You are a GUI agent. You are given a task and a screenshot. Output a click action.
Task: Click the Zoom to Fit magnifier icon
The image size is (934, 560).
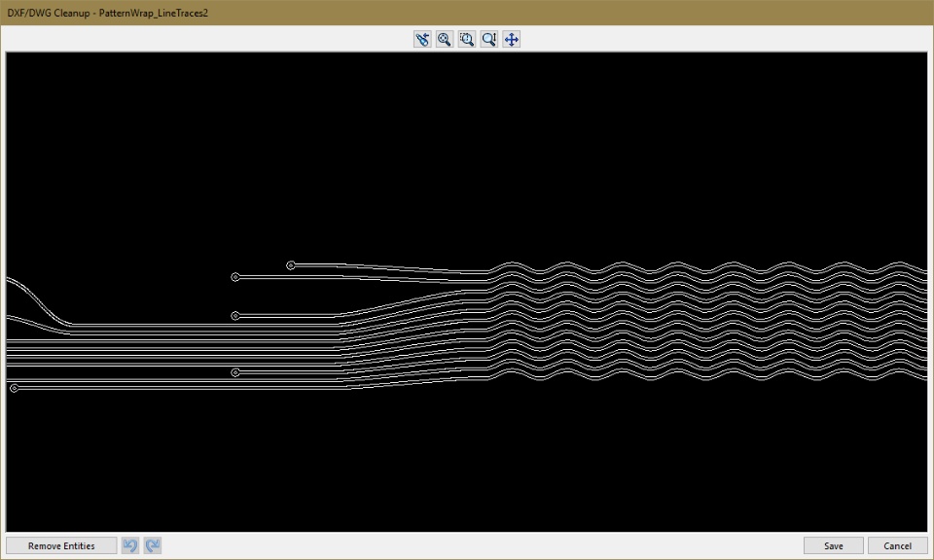click(445, 39)
